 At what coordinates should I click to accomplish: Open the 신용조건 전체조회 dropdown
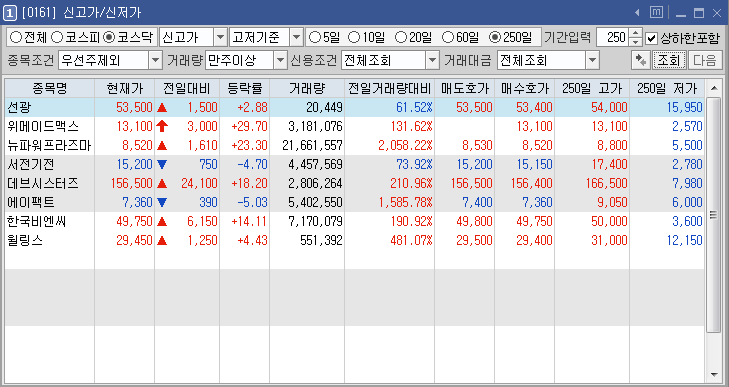click(432, 60)
